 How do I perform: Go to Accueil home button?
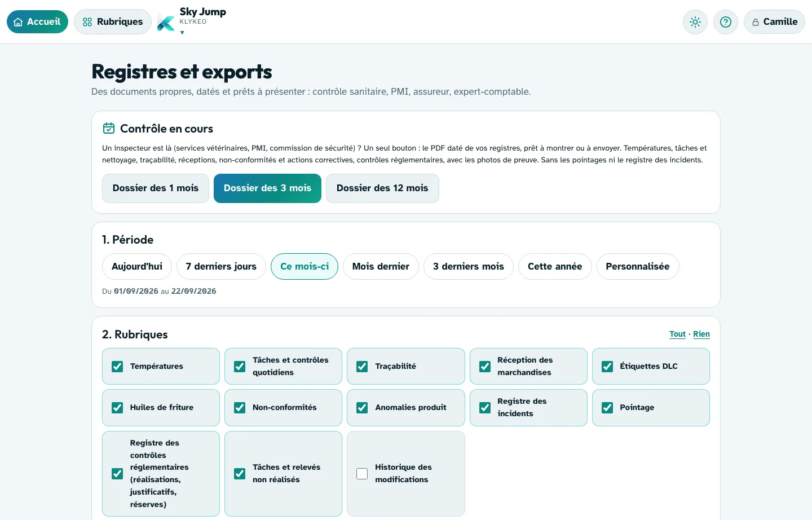(x=37, y=22)
